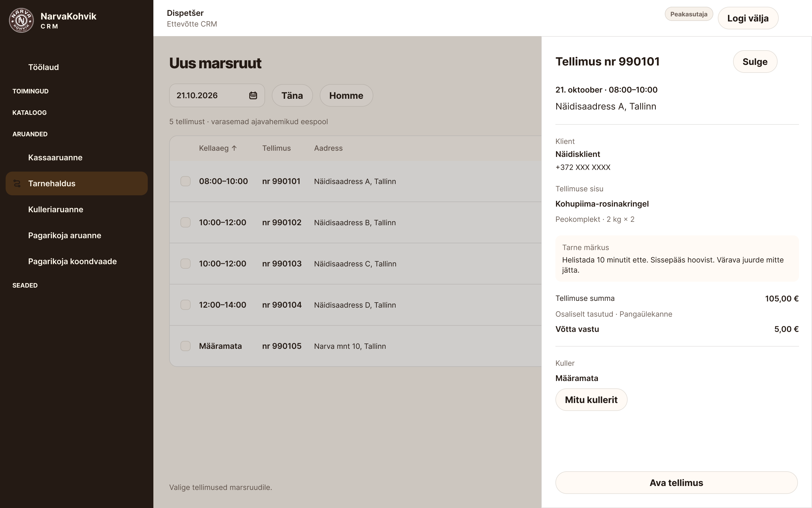Check the box for order nr 990102
This screenshot has width=812, height=508.
[186, 222]
